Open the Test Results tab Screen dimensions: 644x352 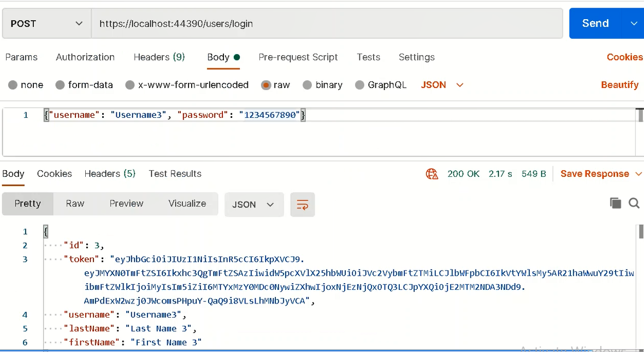coord(175,174)
